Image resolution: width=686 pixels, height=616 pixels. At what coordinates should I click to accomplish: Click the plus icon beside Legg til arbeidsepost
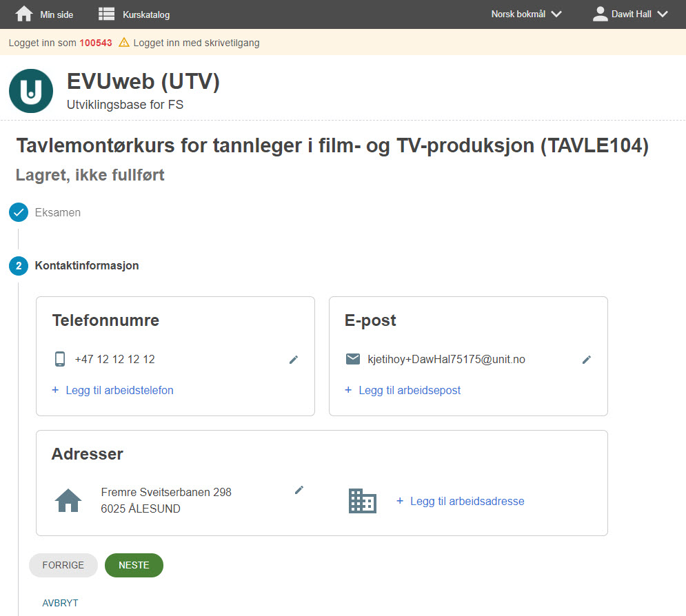click(x=348, y=389)
